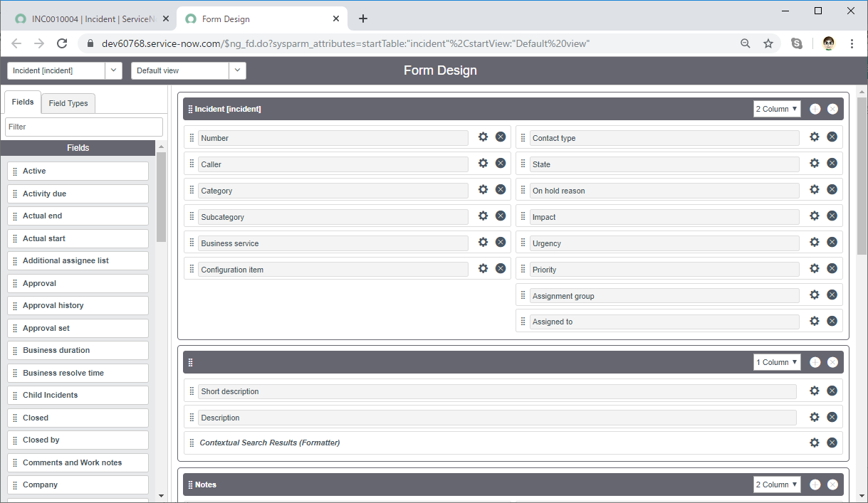Switch to the Field Types tab
The image size is (868, 503).
[68, 103]
